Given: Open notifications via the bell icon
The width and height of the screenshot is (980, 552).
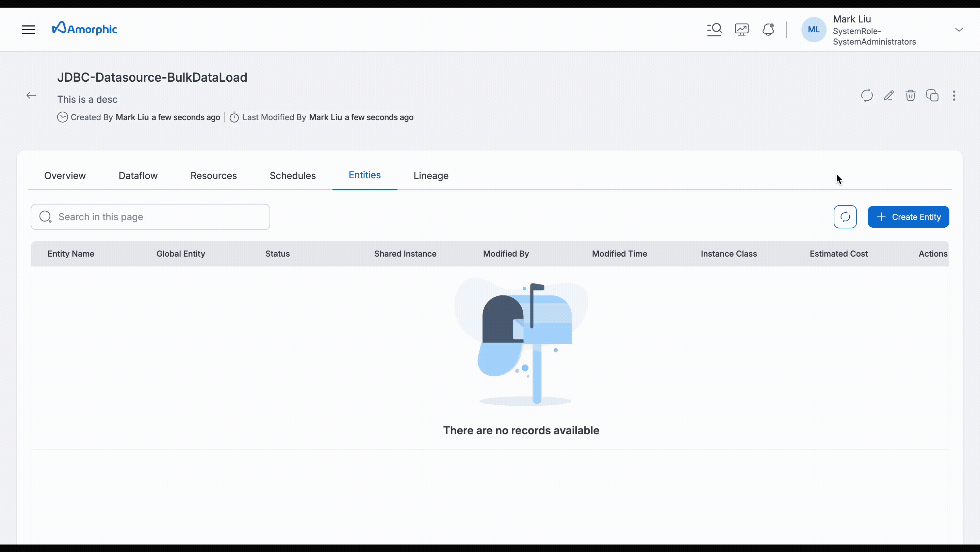Looking at the screenshot, I should 768,29.
